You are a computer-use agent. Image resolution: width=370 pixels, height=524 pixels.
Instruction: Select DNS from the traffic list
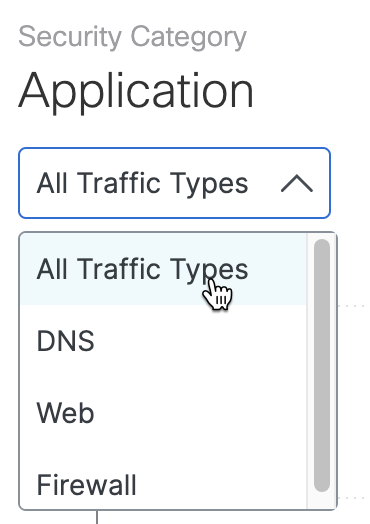[163, 341]
